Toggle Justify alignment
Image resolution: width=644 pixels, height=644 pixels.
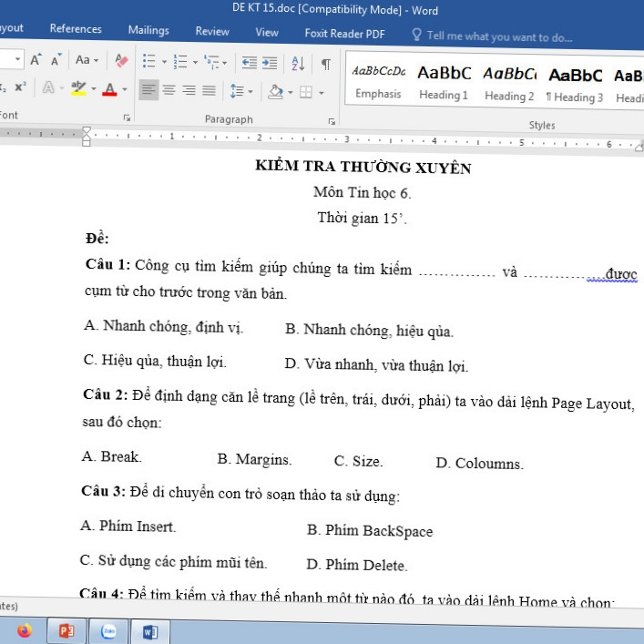(x=209, y=90)
